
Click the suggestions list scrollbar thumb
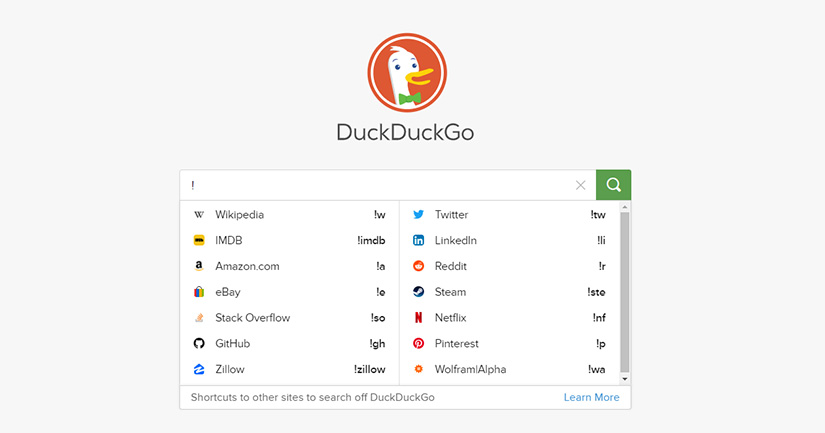(x=625, y=291)
